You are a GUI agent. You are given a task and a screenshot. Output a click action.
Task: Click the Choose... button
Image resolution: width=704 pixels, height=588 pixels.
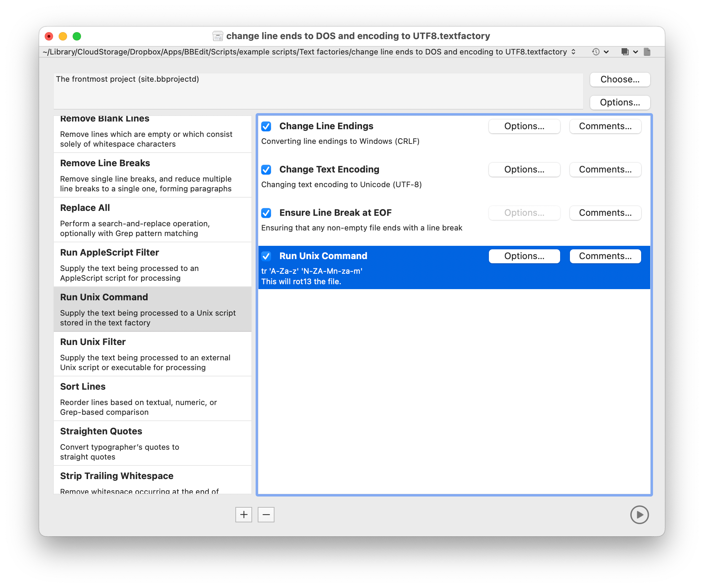(619, 80)
